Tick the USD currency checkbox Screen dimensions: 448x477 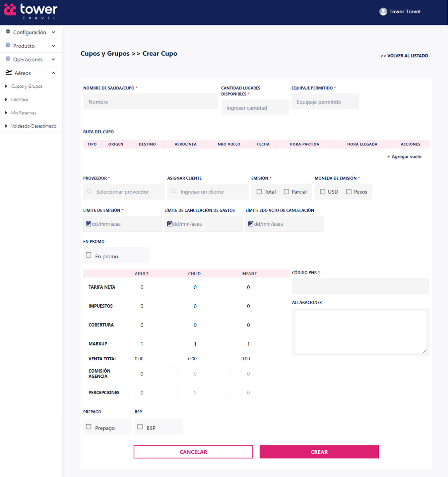tap(323, 192)
